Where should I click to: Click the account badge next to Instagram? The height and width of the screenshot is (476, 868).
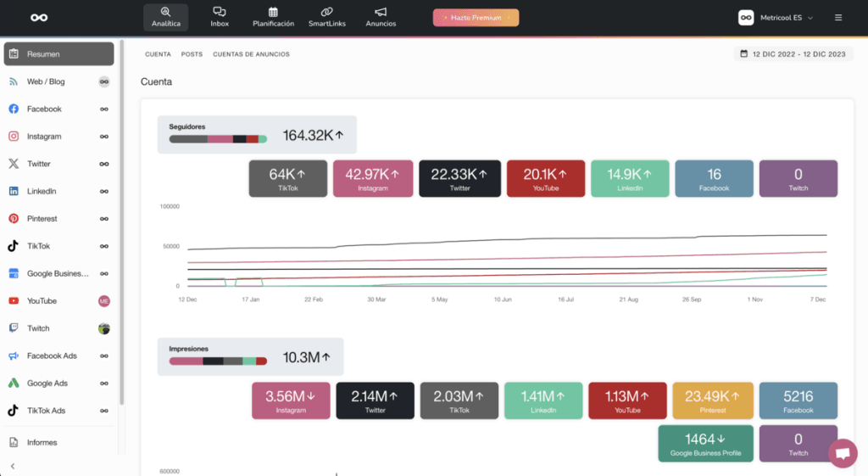(104, 137)
